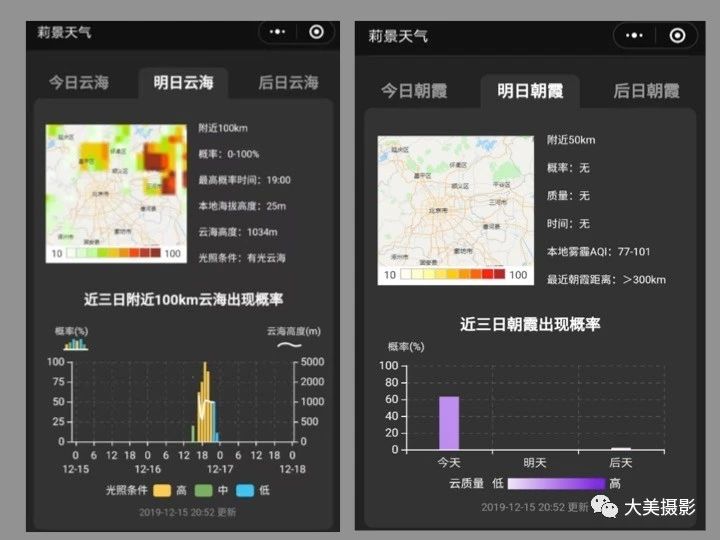Image resolution: width=720 pixels, height=540 pixels.
Task: Select the 后日朝霞 tab
Action: [x=646, y=91]
